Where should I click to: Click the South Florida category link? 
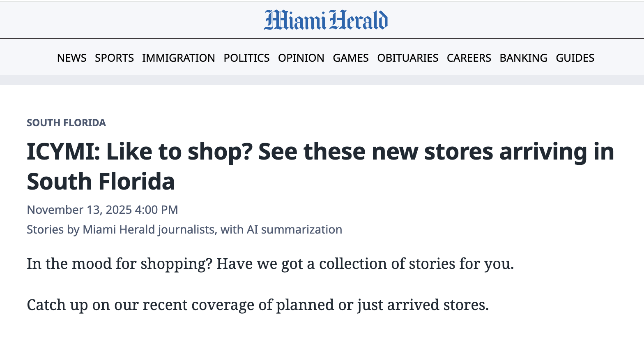pyautogui.click(x=66, y=123)
